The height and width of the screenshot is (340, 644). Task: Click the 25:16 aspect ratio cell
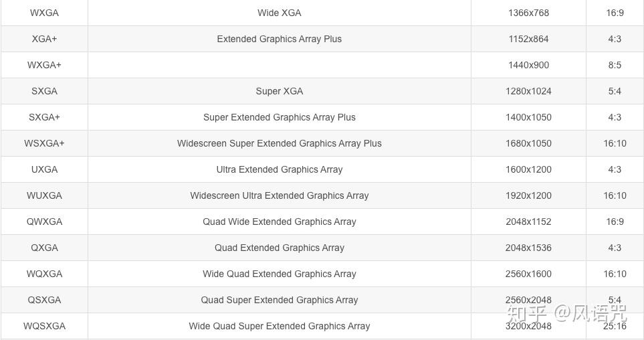click(x=615, y=326)
